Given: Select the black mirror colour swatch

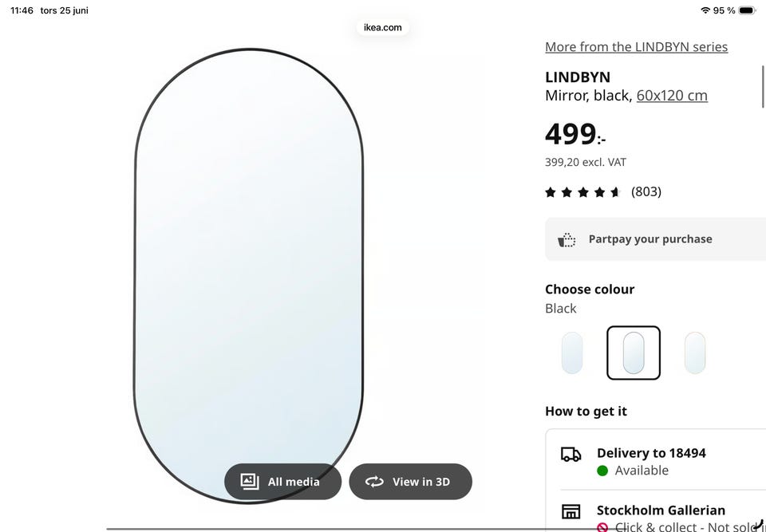Looking at the screenshot, I should tap(634, 353).
